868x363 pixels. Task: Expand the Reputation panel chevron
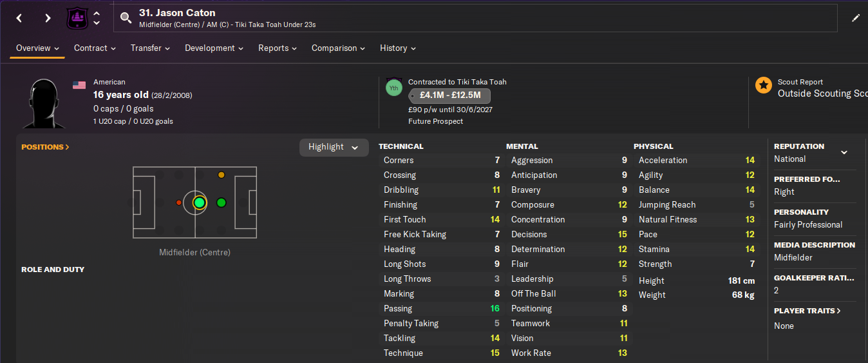coord(844,153)
